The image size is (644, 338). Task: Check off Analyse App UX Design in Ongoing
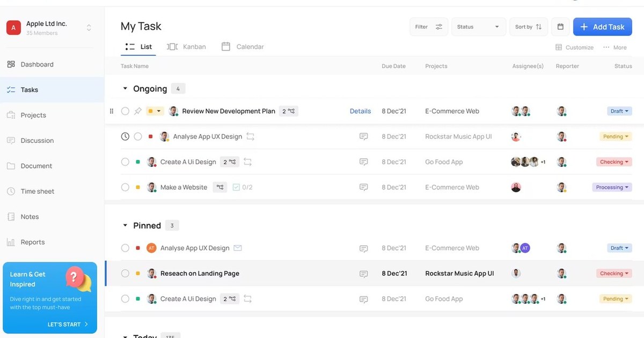pyautogui.click(x=138, y=137)
